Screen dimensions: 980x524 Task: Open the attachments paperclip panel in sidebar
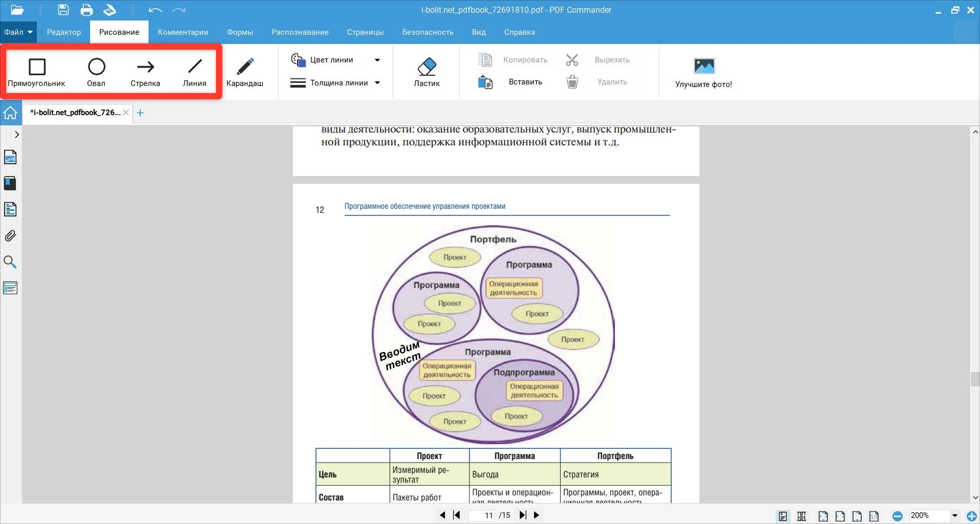[x=10, y=236]
